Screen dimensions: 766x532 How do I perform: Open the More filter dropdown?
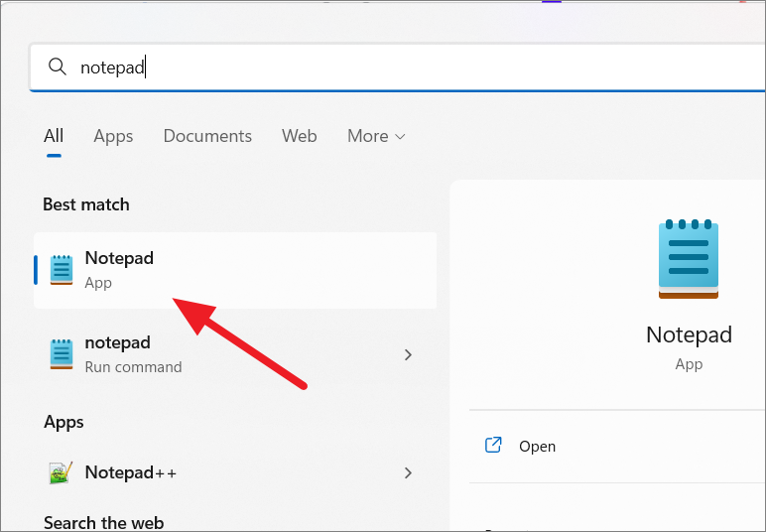[x=376, y=136]
